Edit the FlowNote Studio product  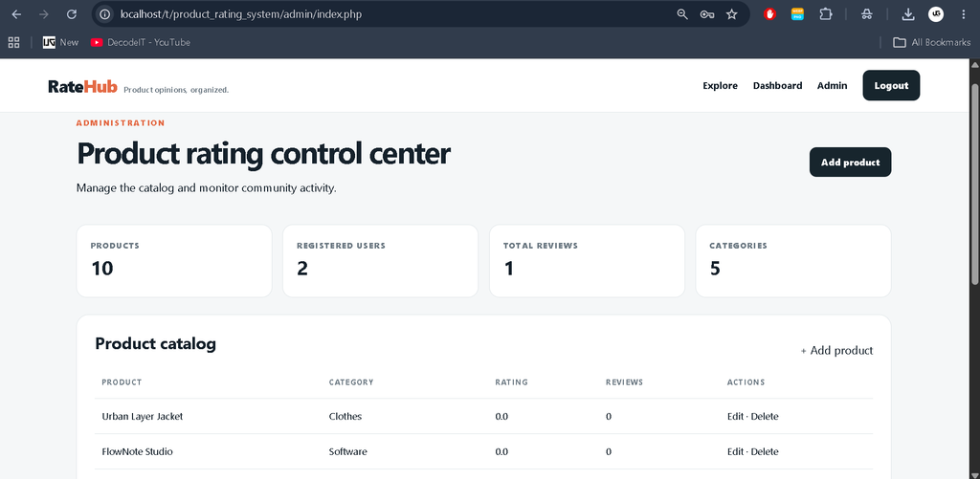pos(735,451)
